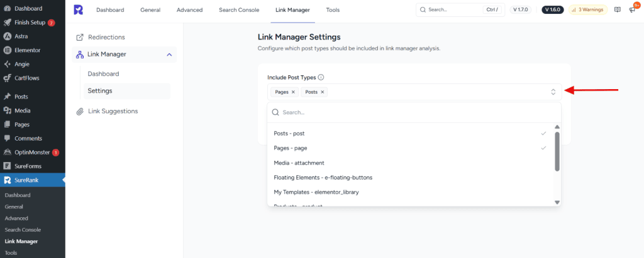Open Link Suggestions in the left panel
The image size is (644, 258).
[124, 111]
